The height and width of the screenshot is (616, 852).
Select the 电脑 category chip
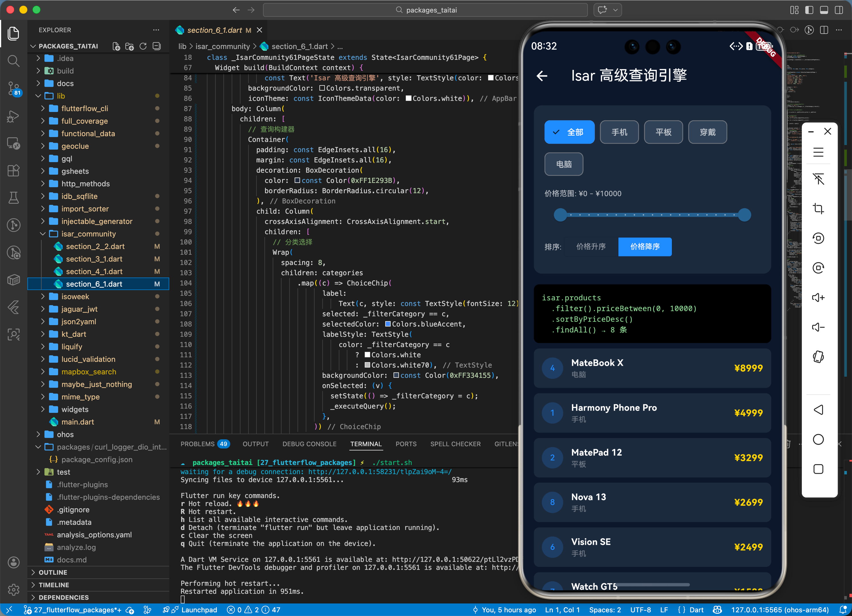[564, 164]
